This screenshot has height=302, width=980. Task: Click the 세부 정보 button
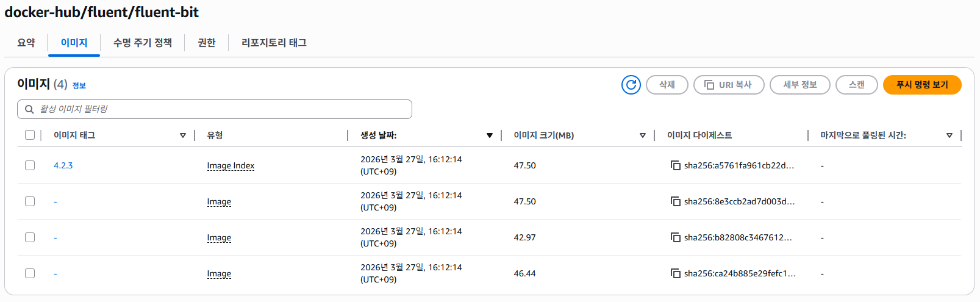[x=800, y=85]
